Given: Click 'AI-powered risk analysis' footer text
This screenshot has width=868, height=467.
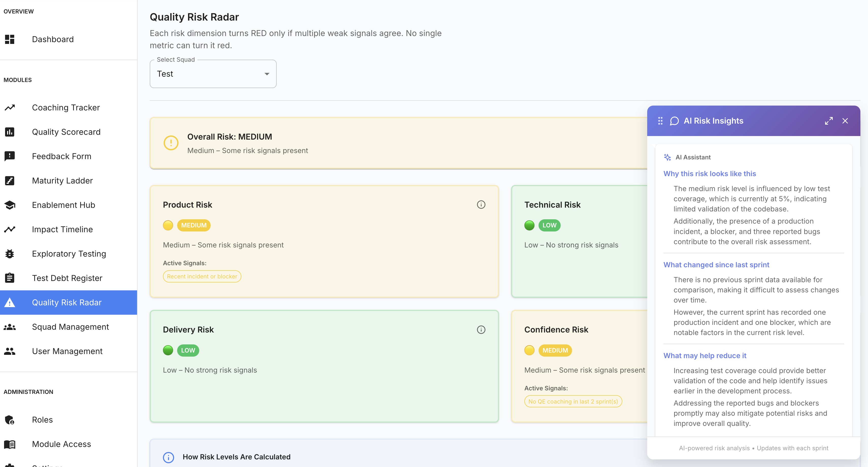Looking at the screenshot, I should click(x=714, y=448).
